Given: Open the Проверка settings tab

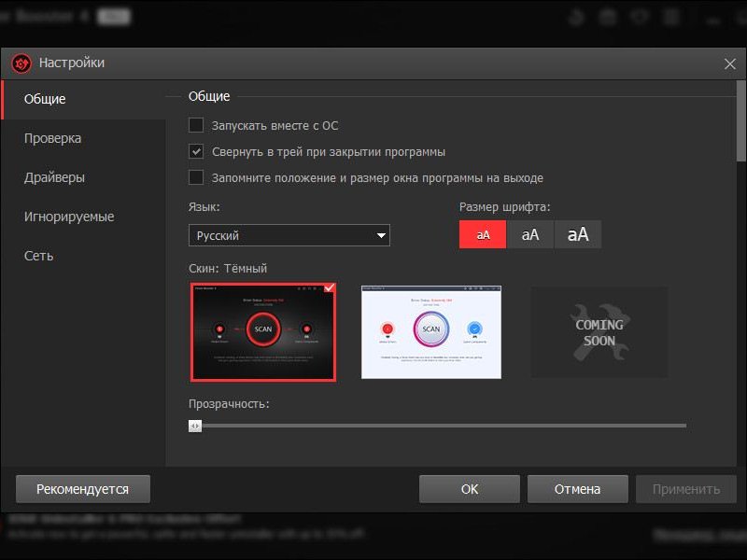Looking at the screenshot, I should [83, 138].
